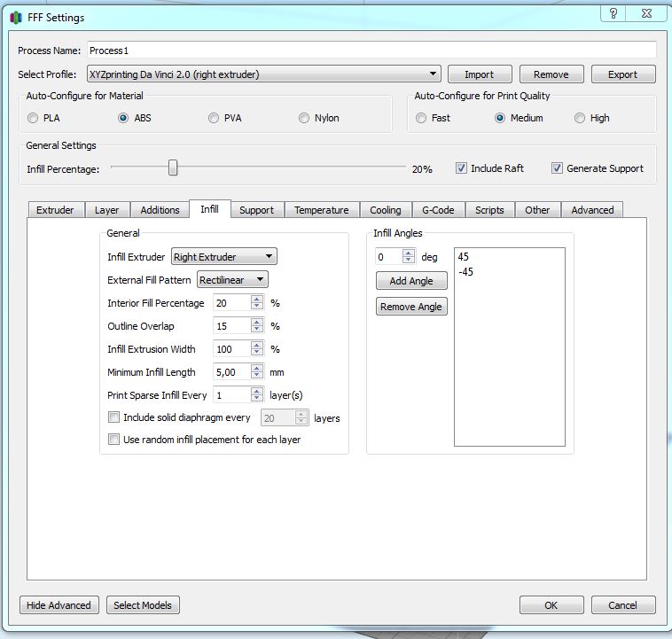
Task: Select the PLA material radio button
Action: (x=33, y=118)
